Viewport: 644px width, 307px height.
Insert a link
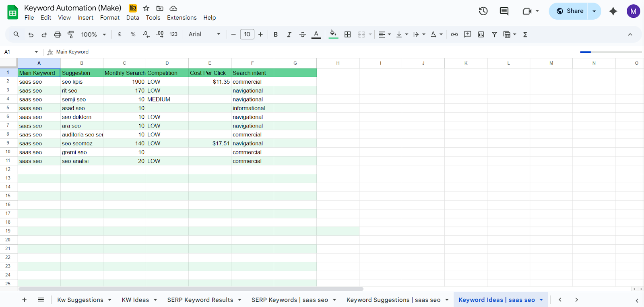pos(454,35)
